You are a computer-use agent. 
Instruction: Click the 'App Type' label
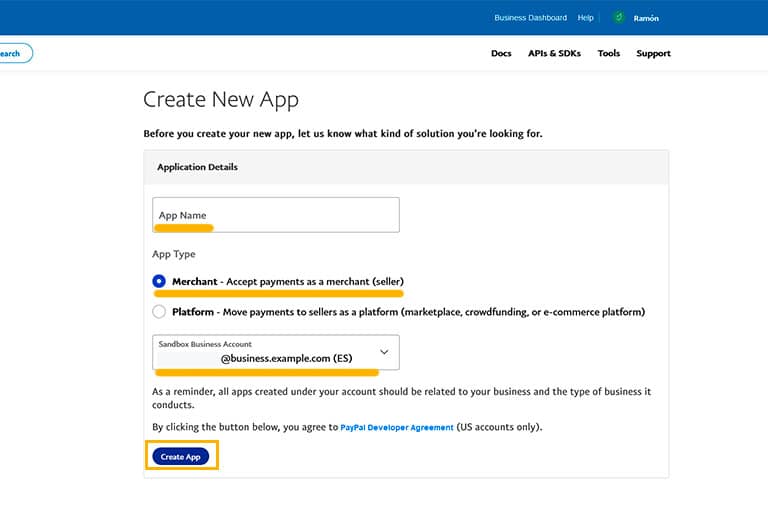tap(174, 254)
